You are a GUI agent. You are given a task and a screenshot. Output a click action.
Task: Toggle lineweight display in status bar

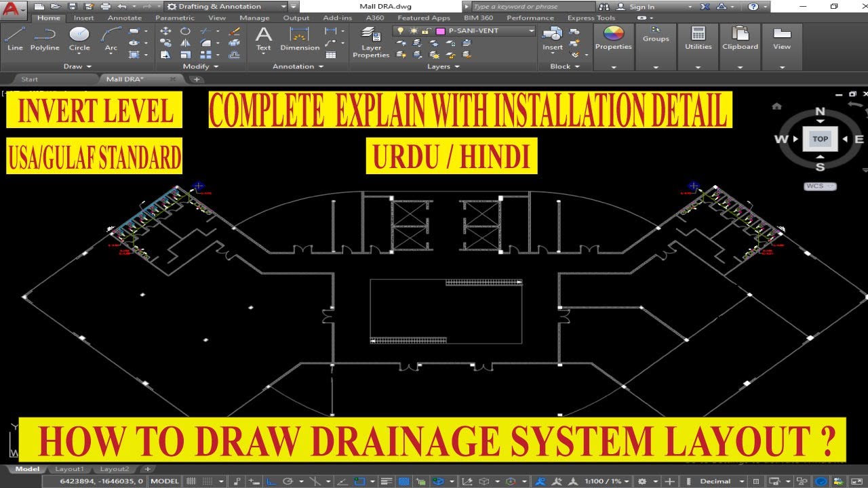coord(388,481)
